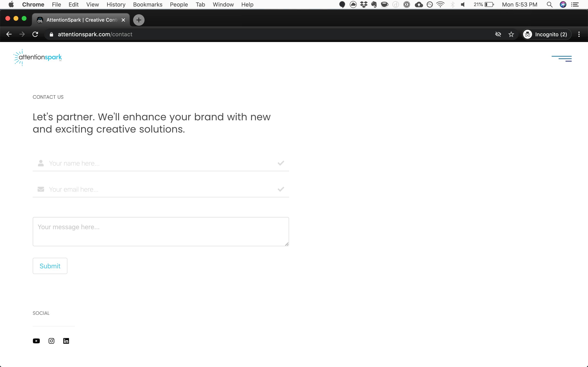This screenshot has width=588, height=367.
Task: Click the bookmark star icon in address bar
Action: (511, 34)
